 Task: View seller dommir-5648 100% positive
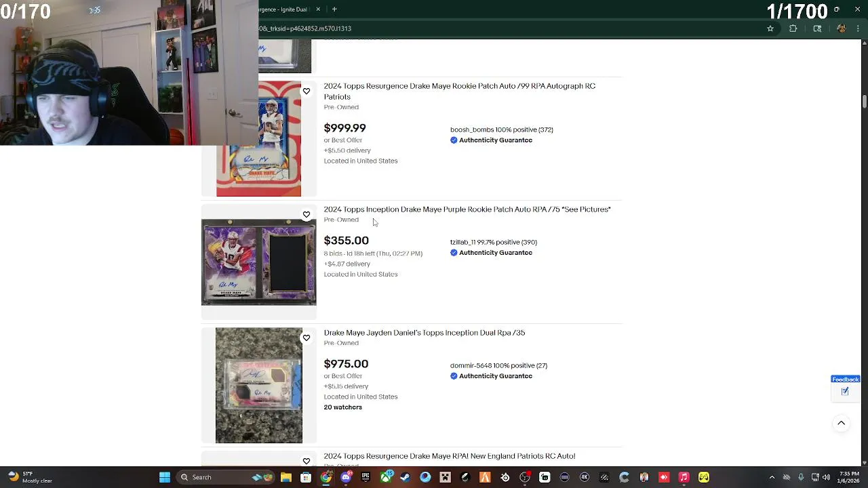[x=499, y=365]
